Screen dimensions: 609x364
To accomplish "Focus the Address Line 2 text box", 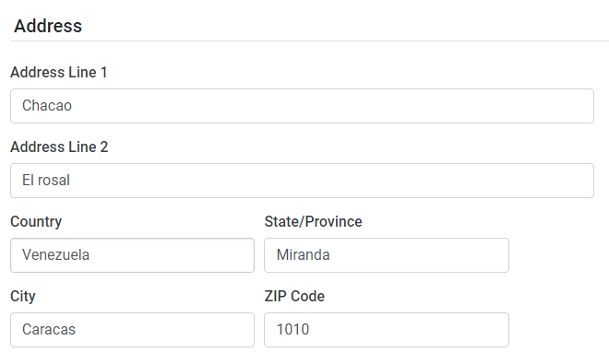I will (302, 181).
